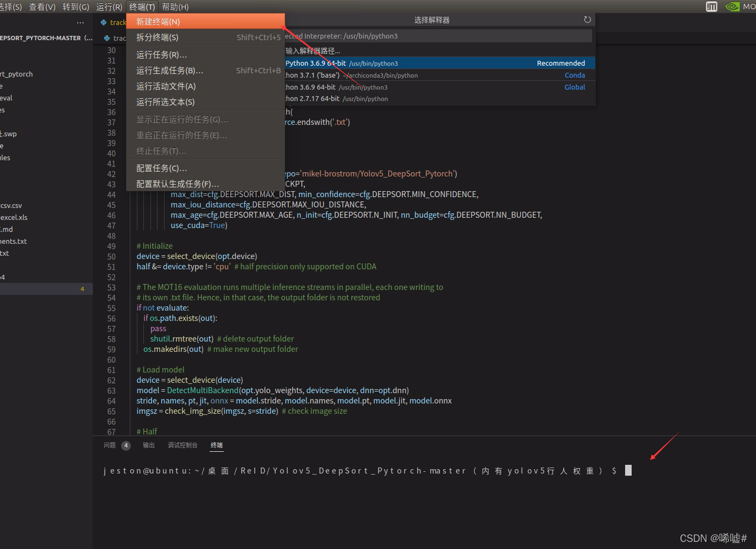Choose 运行所选文本(S) entry

pos(205,102)
